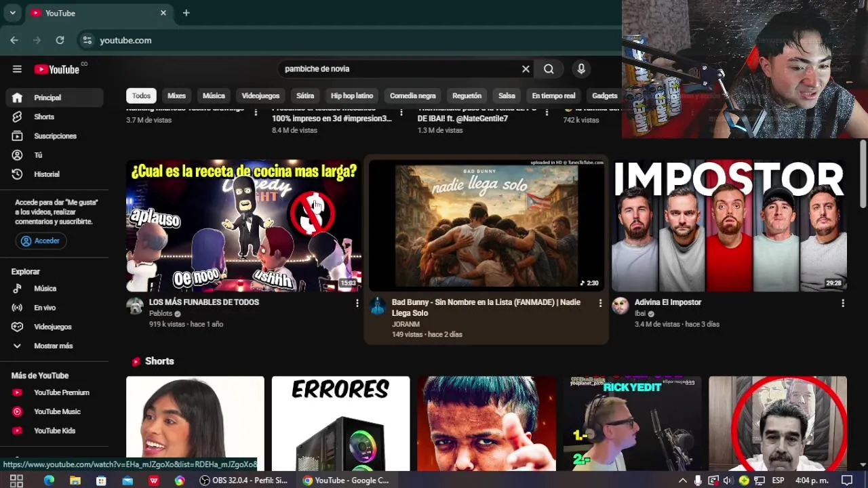Open YouTube Music link
This screenshot has height=488, width=868.
[54, 411]
